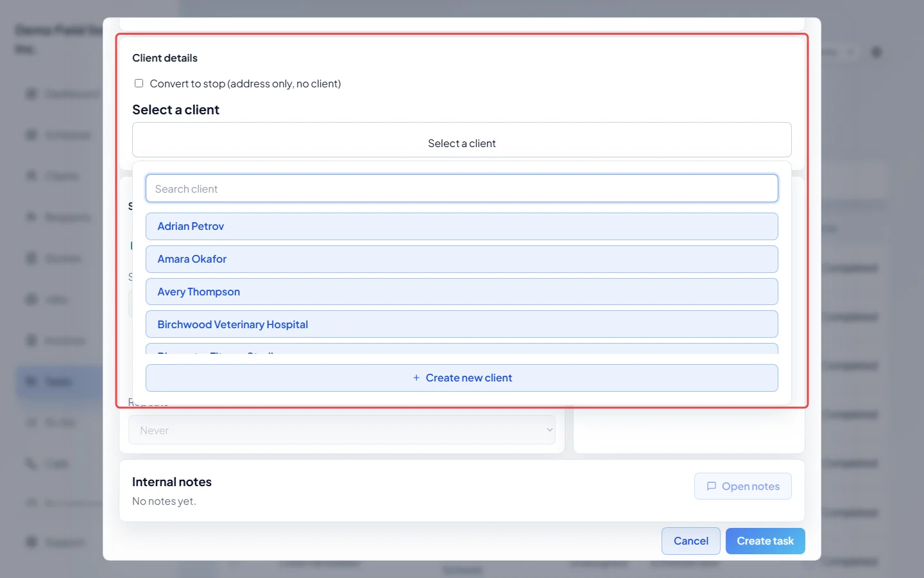Focus the Search client field
The image size is (924, 578).
click(462, 189)
